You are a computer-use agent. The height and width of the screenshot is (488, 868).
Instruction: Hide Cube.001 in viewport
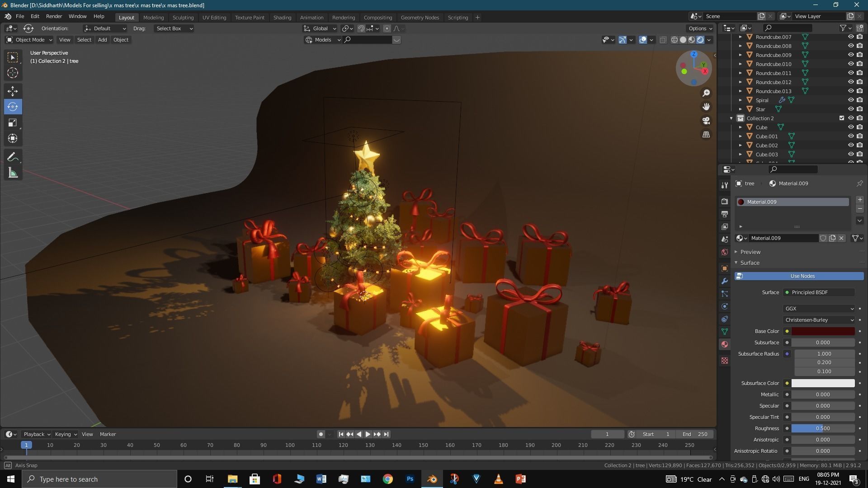click(x=850, y=136)
